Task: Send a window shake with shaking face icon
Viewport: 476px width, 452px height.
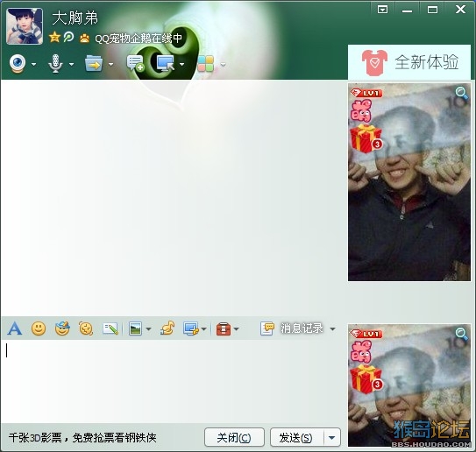Action: coord(86,328)
